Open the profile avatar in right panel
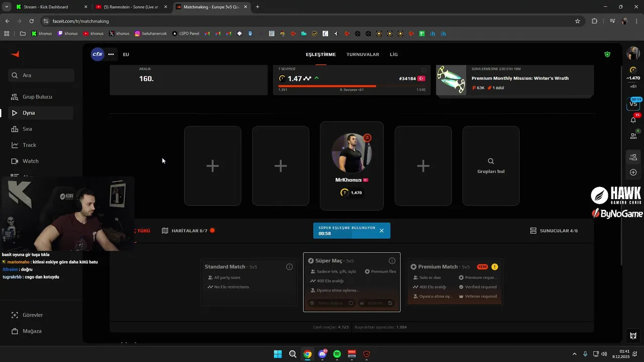The width and height of the screenshot is (644, 362). pos(633,53)
